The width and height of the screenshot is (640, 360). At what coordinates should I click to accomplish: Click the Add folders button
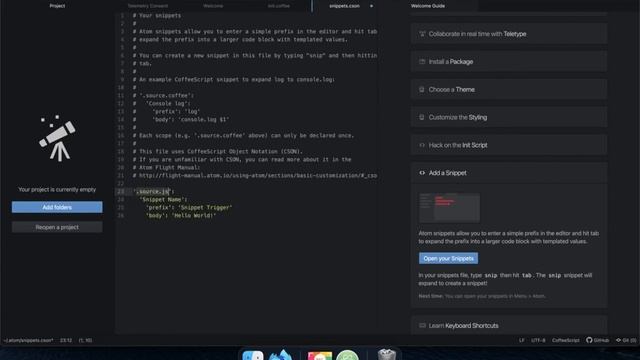(57, 207)
